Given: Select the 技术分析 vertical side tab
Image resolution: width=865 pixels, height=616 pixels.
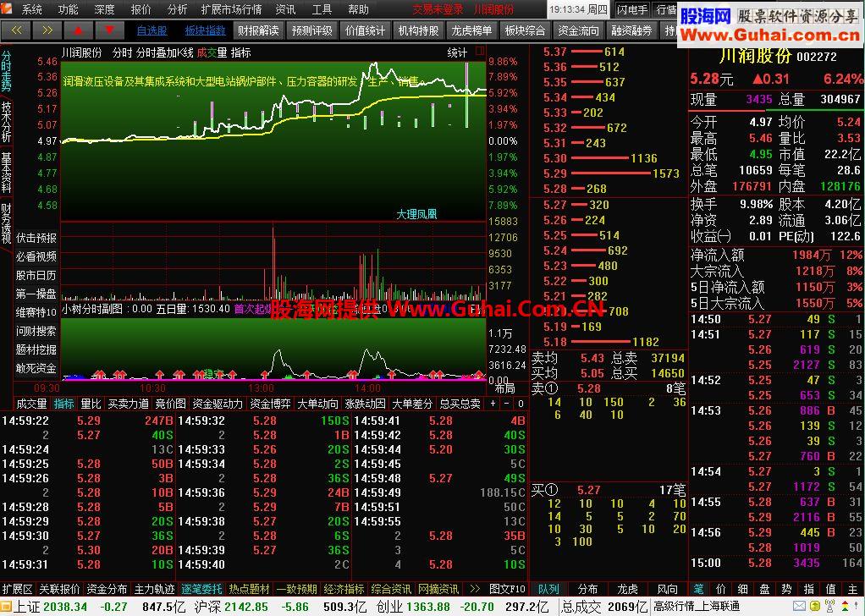Looking at the screenshot, I should (6, 121).
